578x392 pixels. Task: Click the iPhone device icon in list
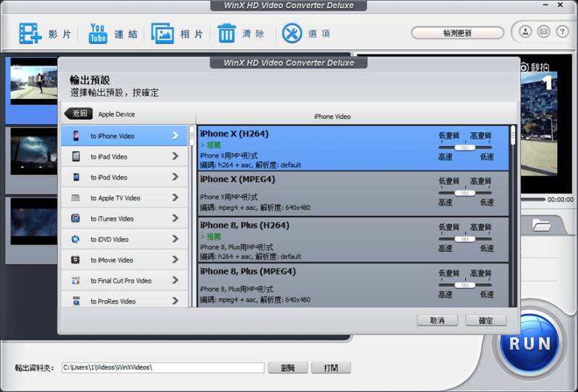click(x=76, y=136)
